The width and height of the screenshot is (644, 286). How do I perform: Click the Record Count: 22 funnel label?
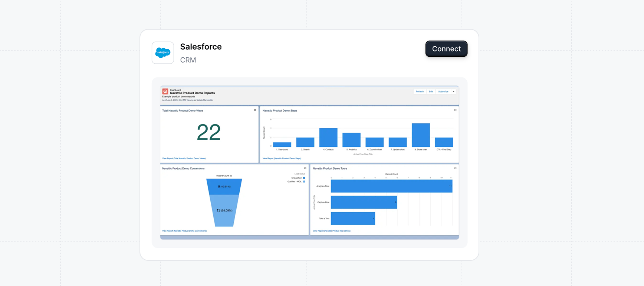coord(224,176)
